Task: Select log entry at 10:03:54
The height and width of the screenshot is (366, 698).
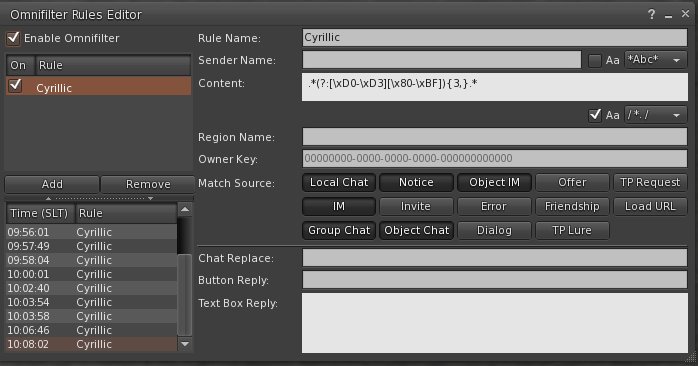Action: [x=91, y=302]
